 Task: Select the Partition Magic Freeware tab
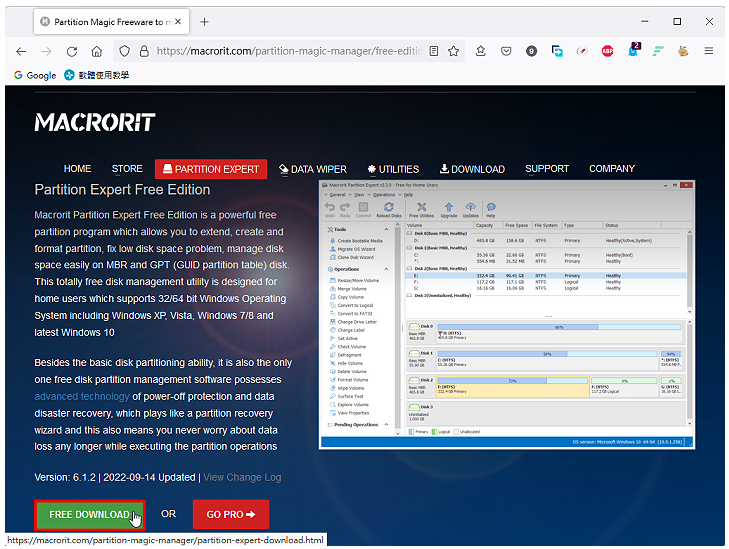coord(112,22)
